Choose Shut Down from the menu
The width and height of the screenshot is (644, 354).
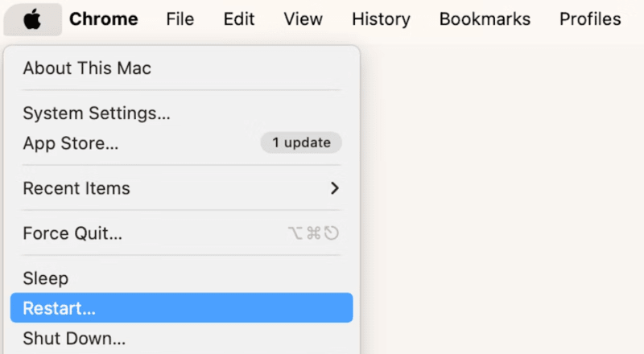(74, 338)
